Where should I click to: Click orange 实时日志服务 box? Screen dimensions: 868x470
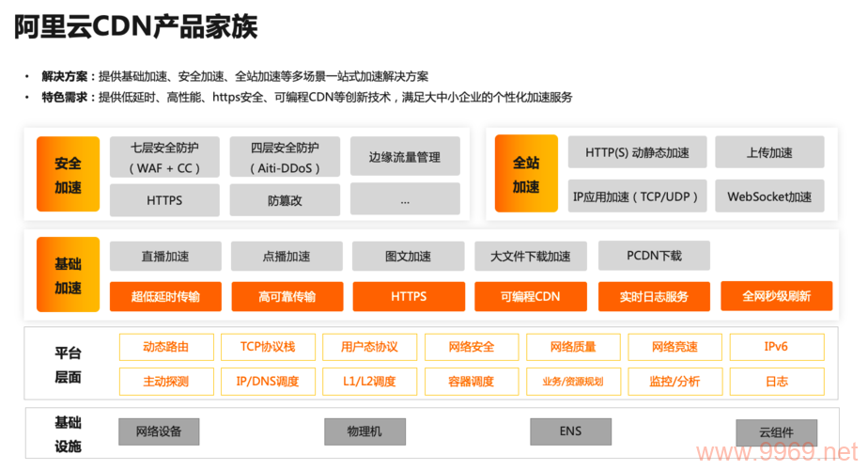pyautogui.click(x=654, y=296)
